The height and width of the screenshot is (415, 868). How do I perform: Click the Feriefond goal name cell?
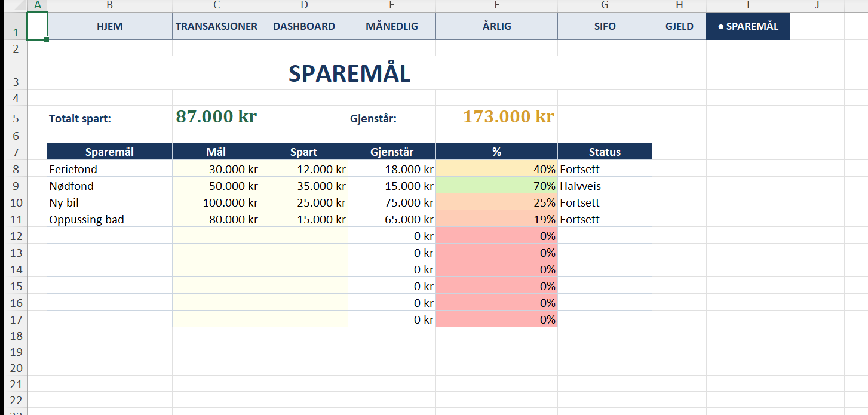109,170
